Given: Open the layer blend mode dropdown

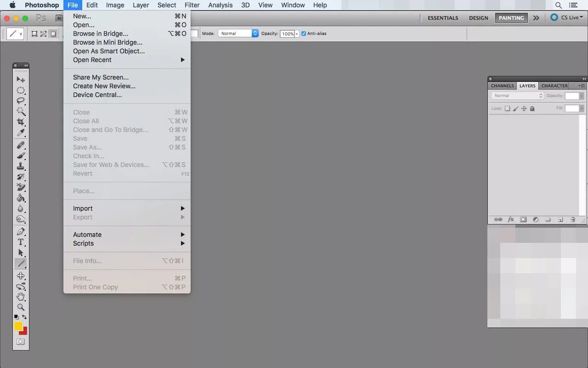Looking at the screenshot, I should pos(517,96).
